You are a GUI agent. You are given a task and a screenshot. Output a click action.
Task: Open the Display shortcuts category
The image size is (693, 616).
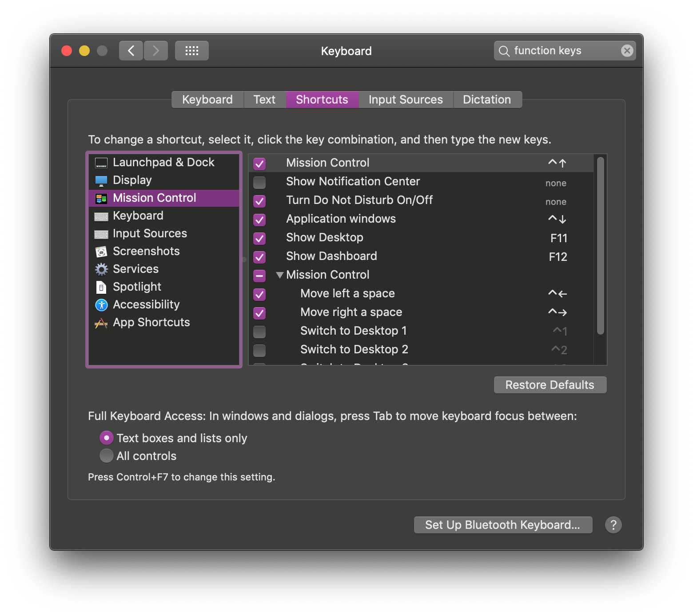(101, 180)
